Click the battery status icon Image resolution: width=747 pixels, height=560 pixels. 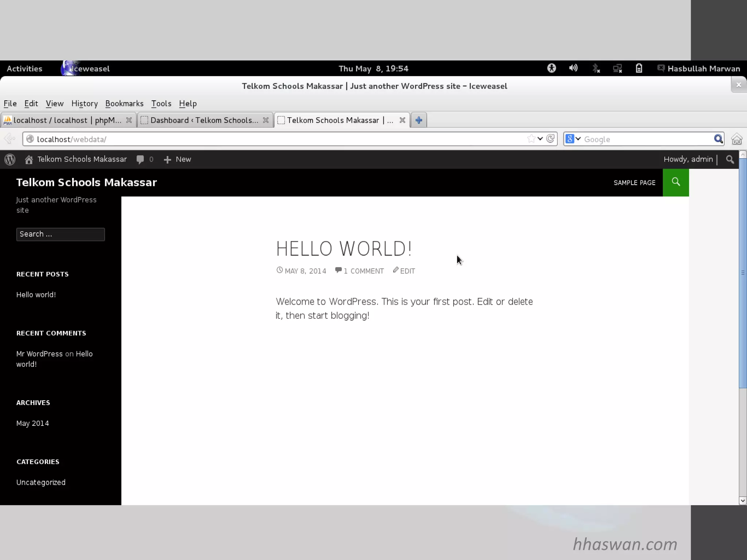click(x=639, y=68)
